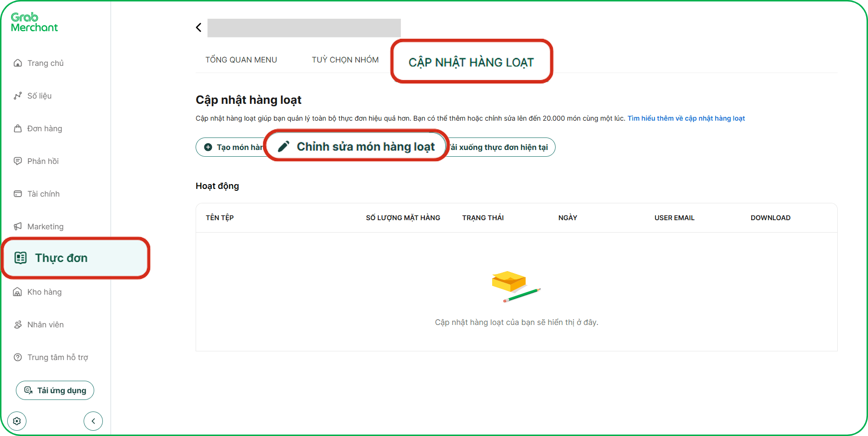The width and height of the screenshot is (868, 436).
Task: Click the Đơn hàng bag icon
Action: tap(18, 128)
